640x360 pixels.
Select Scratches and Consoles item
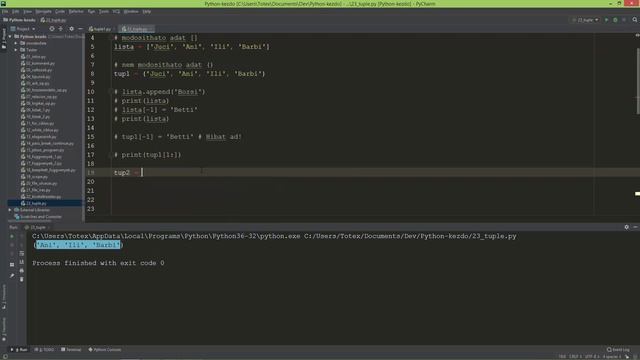(x=38, y=217)
